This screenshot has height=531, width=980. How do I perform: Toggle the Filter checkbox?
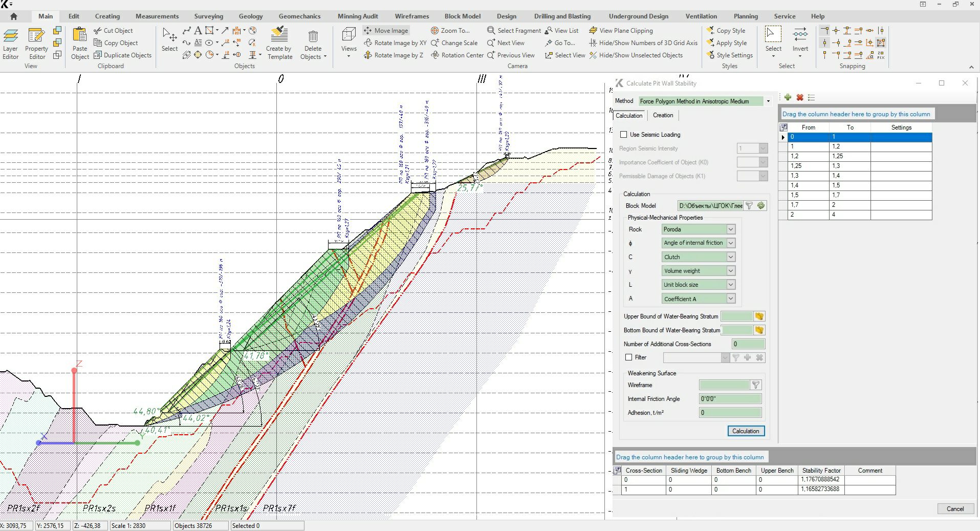(629, 357)
